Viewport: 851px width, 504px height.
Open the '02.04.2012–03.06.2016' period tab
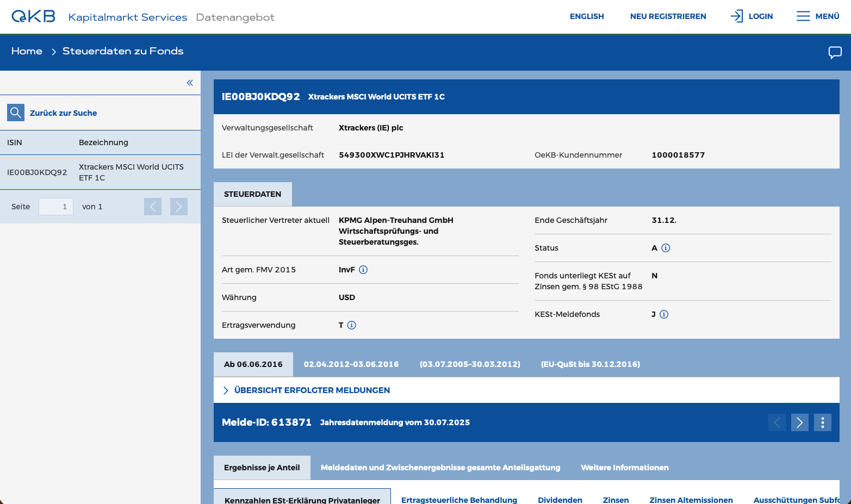pos(351,364)
